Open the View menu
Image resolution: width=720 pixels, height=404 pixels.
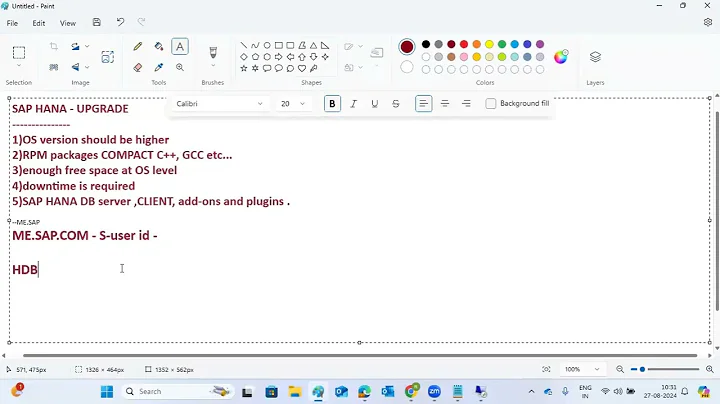68,23
